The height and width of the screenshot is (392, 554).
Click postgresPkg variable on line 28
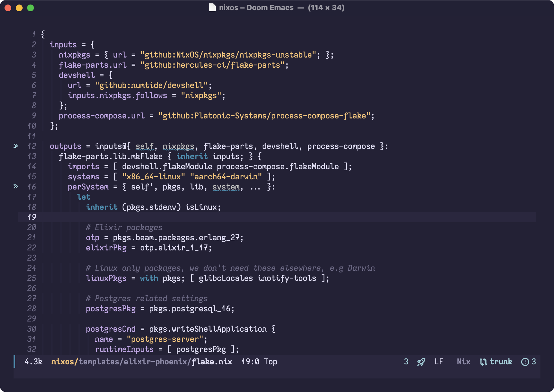click(x=111, y=309)
